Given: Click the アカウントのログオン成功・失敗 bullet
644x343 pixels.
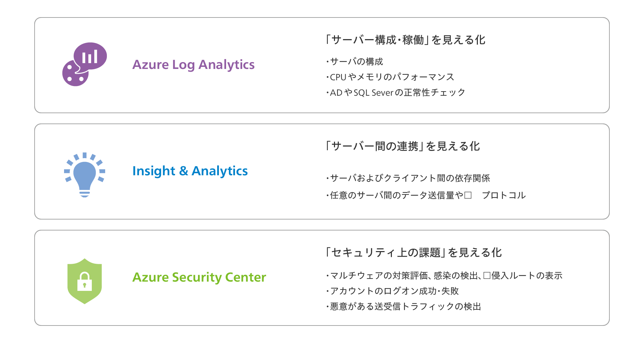Looking at the screenshot, I should click(x=392, y=291).
